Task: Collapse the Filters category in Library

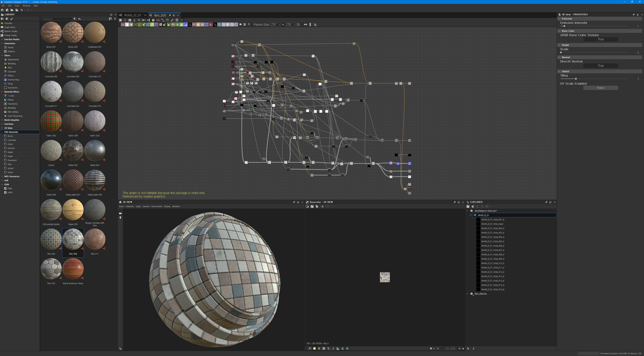Action: point(2,56)
